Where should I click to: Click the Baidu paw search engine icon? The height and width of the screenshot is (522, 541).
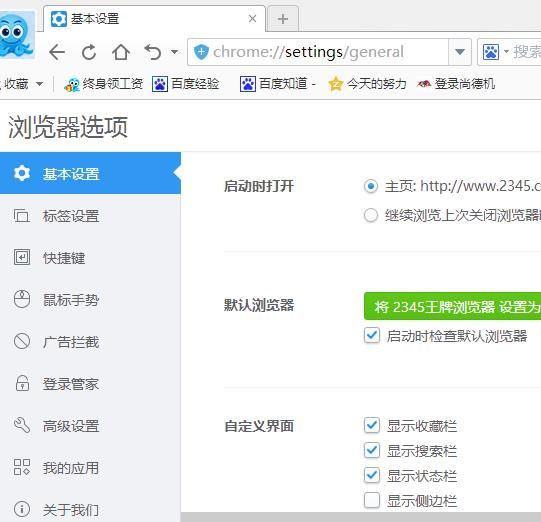[x=491, y=52]
